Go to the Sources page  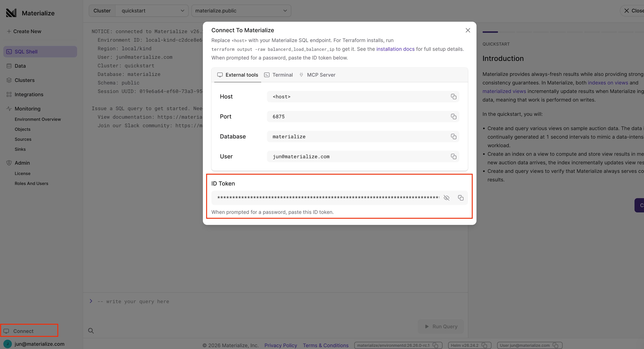pos(23,139)
